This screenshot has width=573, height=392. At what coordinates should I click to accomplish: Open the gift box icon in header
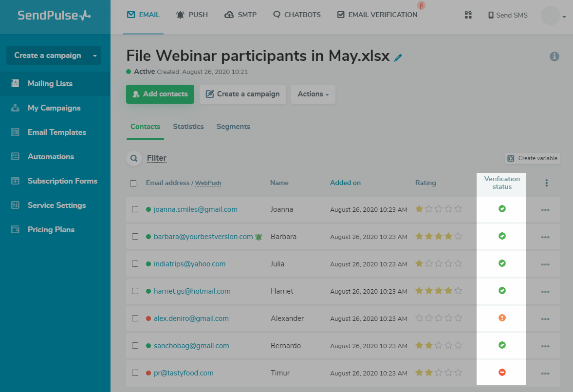pos(468,15)
